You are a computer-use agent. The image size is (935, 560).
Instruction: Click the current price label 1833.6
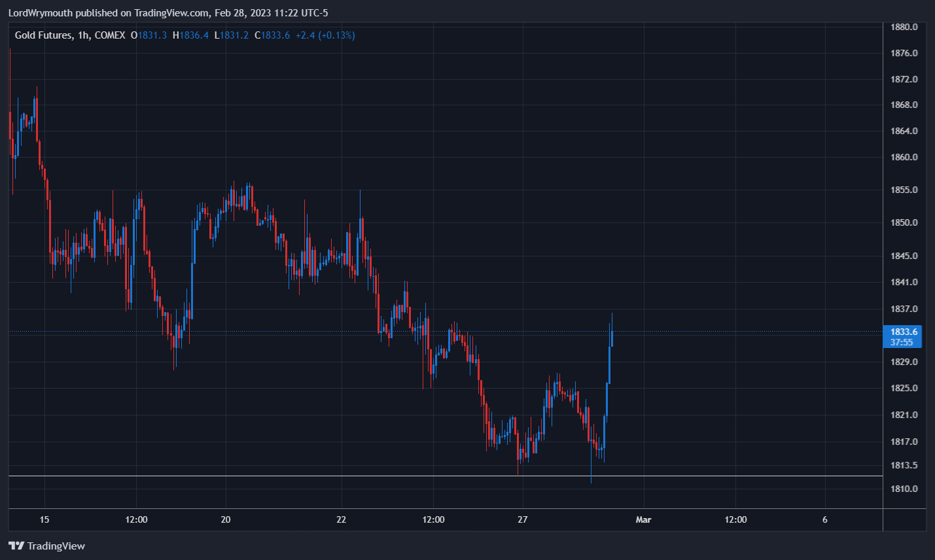click(904, 332)
